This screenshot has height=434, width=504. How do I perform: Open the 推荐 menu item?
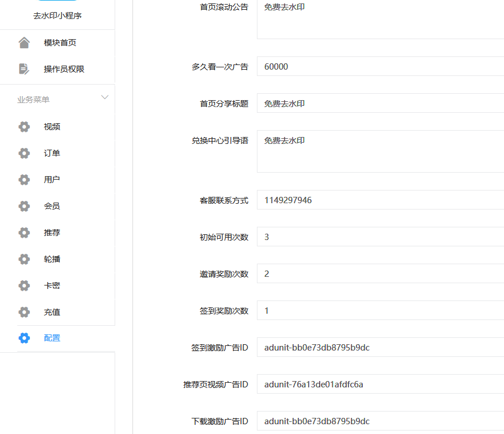(x=52, y=233)
